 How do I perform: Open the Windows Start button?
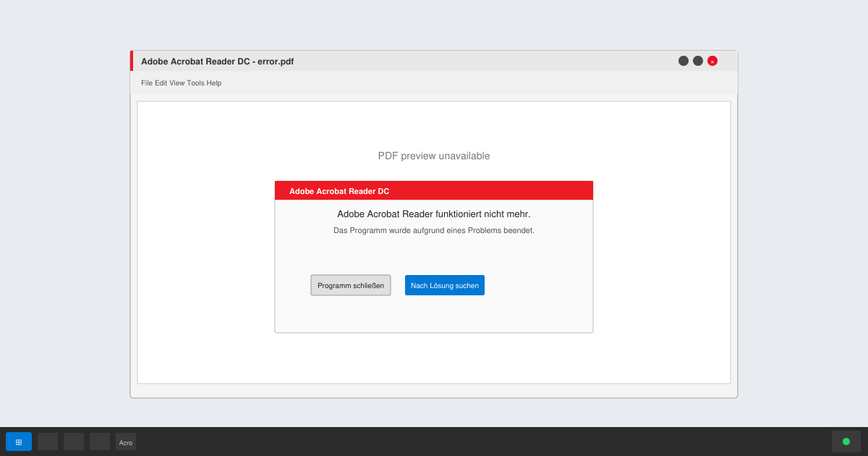point(19,442)
